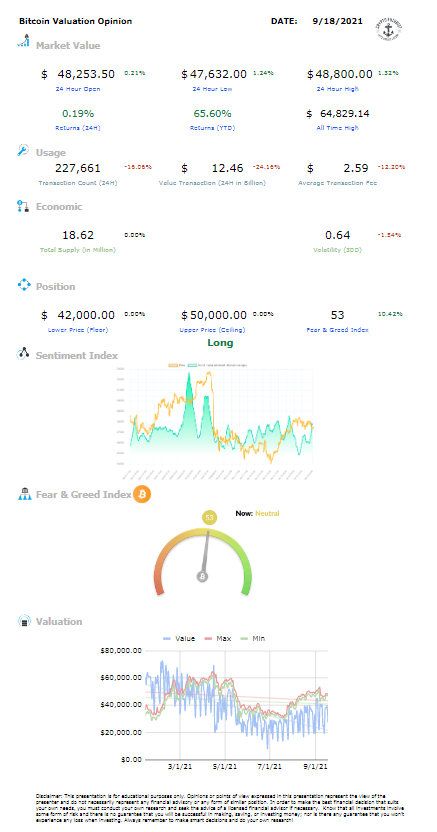
Task: Click the 9/18/2021 date field
Action: click(x=338, y=21)
